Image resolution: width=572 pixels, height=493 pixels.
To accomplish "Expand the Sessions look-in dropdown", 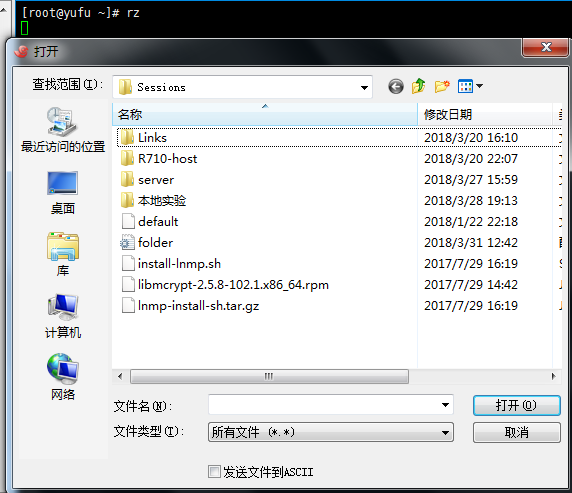I will click(x=364, y=88).
